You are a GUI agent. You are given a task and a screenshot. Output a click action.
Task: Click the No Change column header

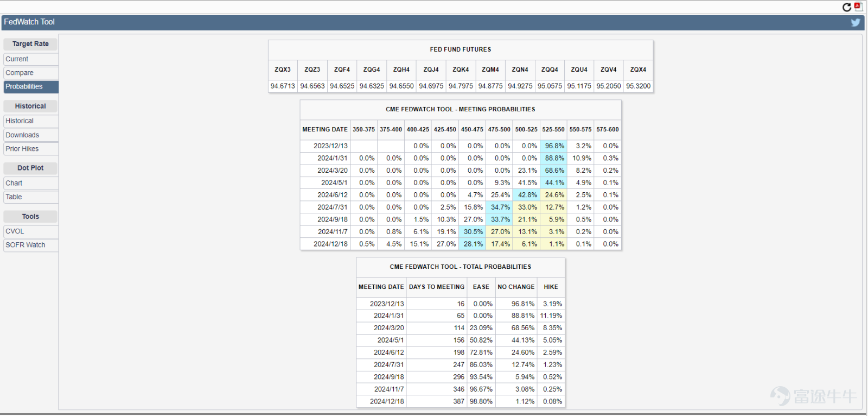click(516, 287)
